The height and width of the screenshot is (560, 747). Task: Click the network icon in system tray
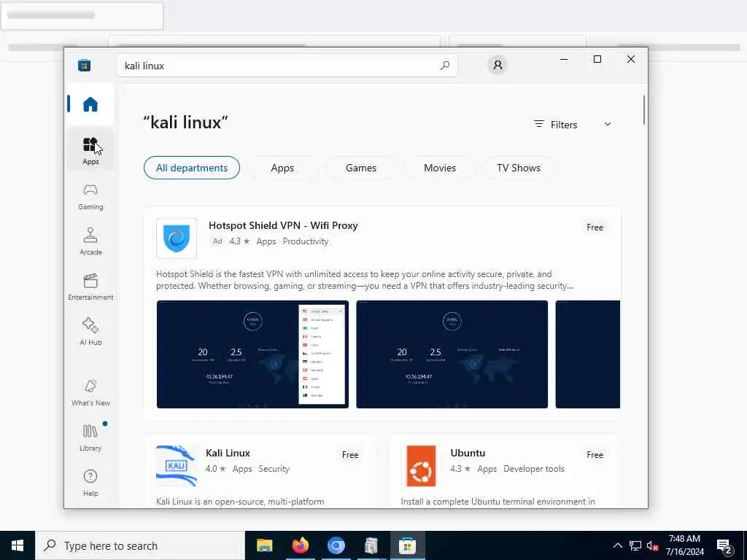click(635, 545)
